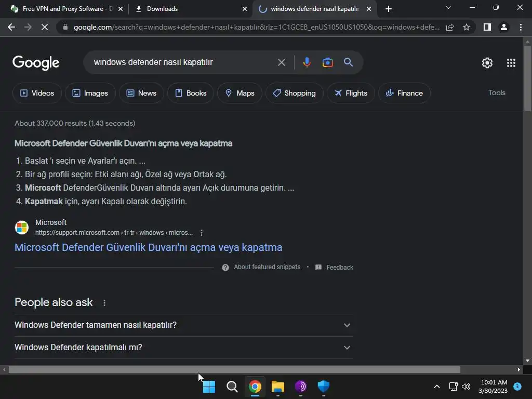
Task: Filter results by Images
Action: coord(90,93)
